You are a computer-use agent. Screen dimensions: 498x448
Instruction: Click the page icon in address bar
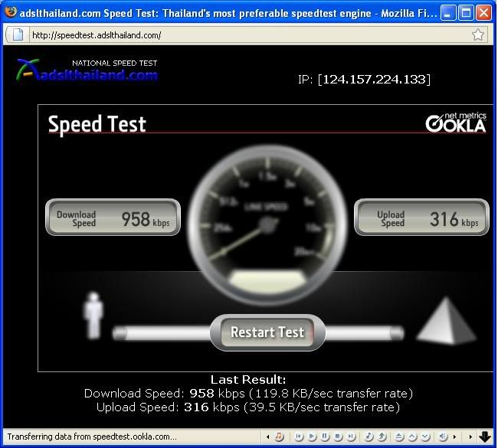(18, 34)
